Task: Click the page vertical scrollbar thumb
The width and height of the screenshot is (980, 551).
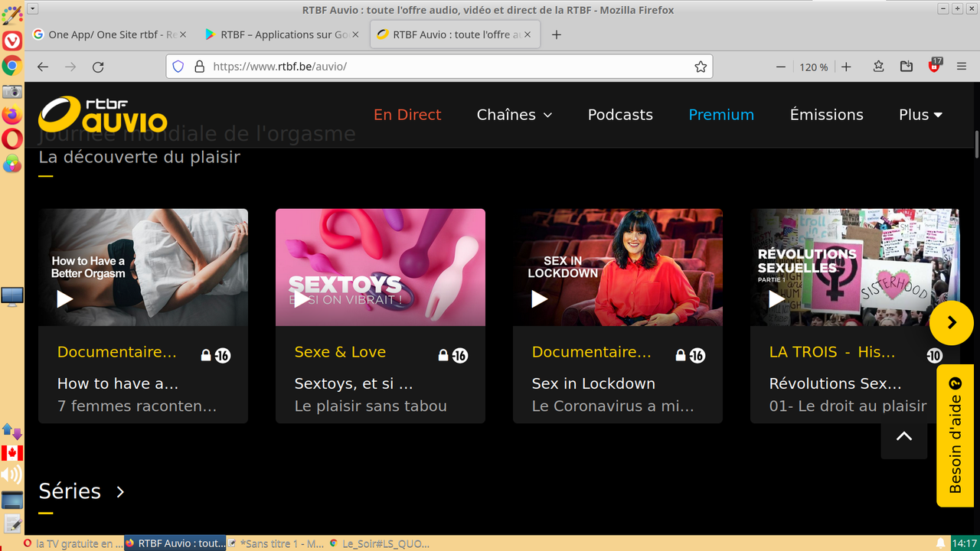Action: point(976,144)
